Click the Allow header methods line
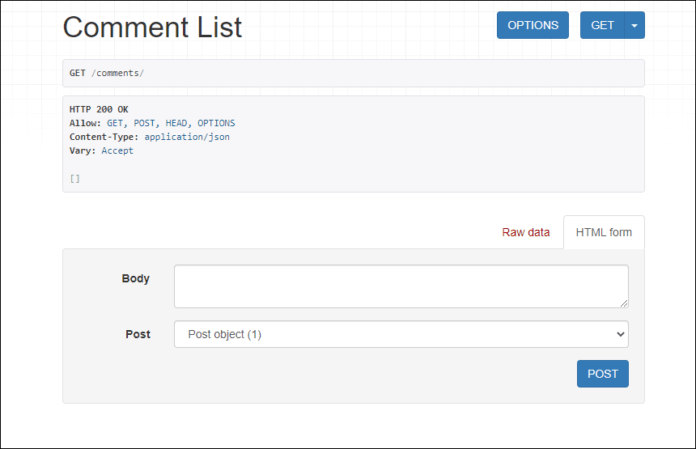Image resolution: width=696 pixels, height=449 pixels. (152, 123)
